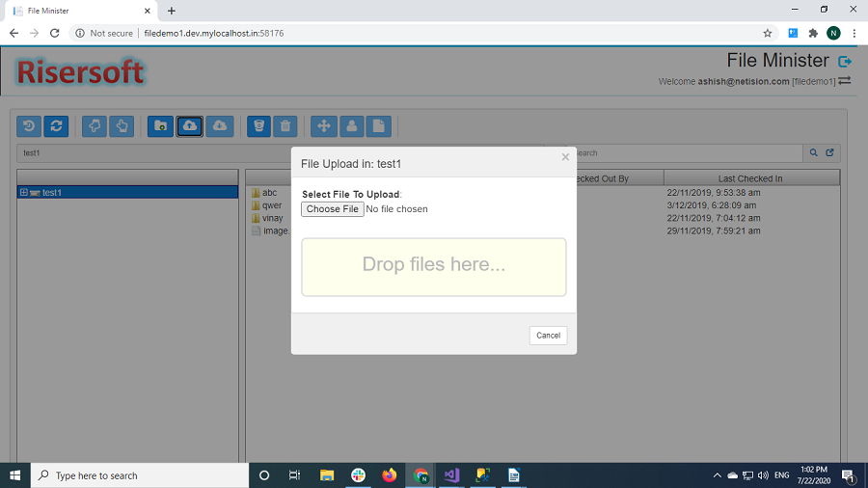Click the Last Checked In column header

point(750,178)
